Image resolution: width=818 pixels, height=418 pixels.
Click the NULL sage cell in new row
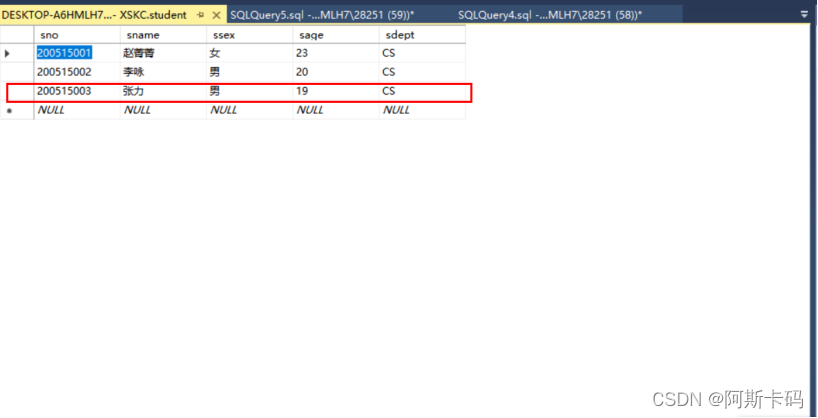[336, 110]
